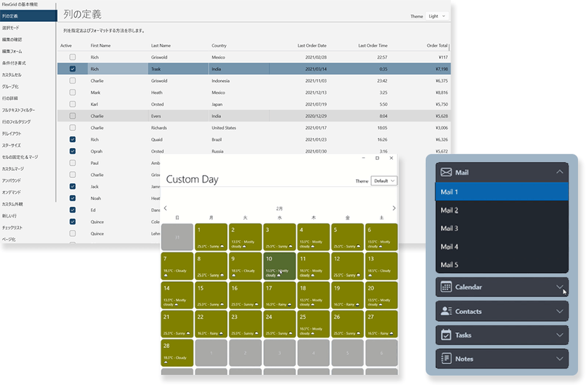This screenshot has width=588, height=385.
Task: Collapse the Mail section chevron
Action: (x=559, y=172)
